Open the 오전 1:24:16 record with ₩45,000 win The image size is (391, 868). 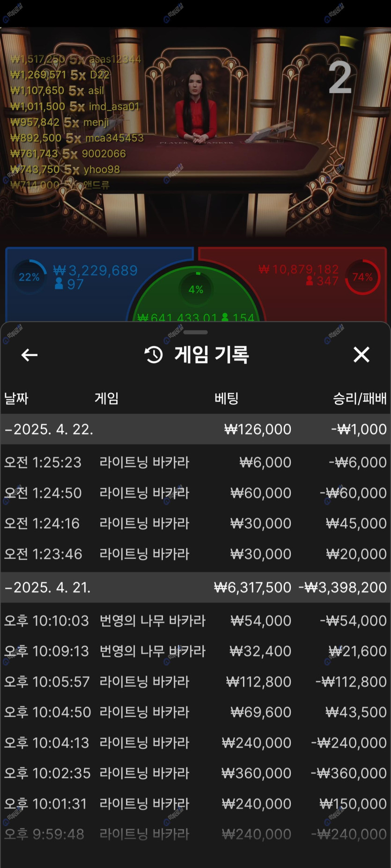tap(195, 523)
